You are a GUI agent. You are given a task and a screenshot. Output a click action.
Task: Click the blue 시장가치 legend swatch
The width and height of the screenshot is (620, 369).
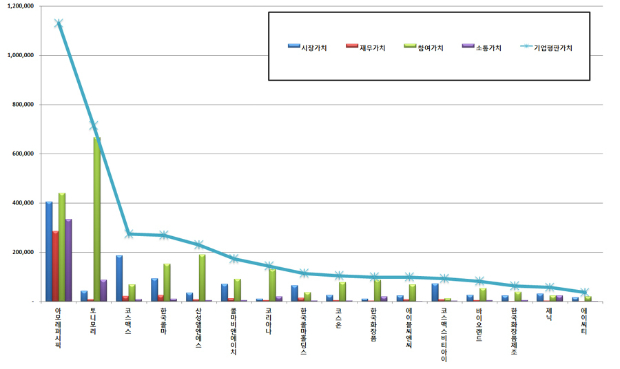click(x=294, y=46)
